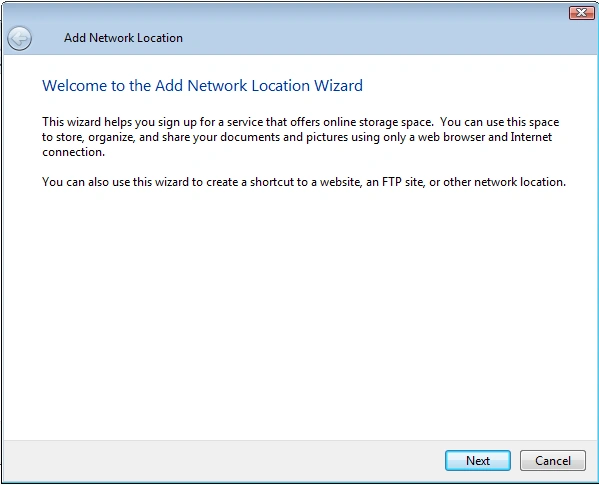
Task: Click the 'Add Network Location' title text
Action: pyautogui.click(x=123, y=38)
